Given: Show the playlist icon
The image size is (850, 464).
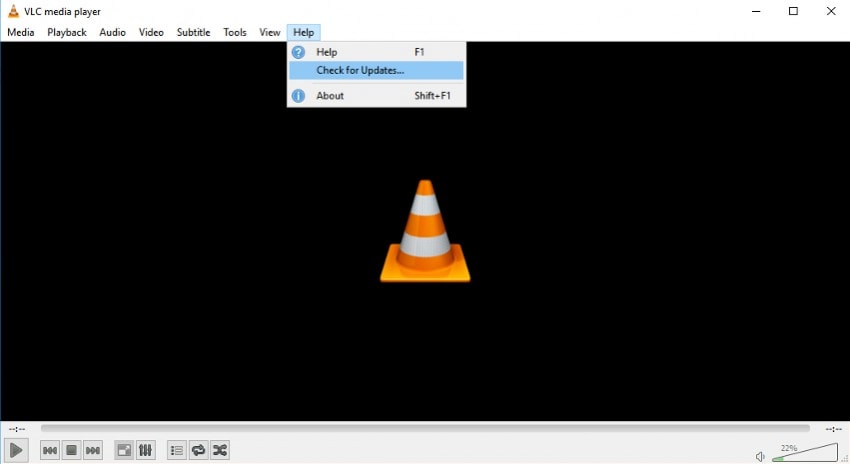Looking at the screenshot, I should click(177, 450).
